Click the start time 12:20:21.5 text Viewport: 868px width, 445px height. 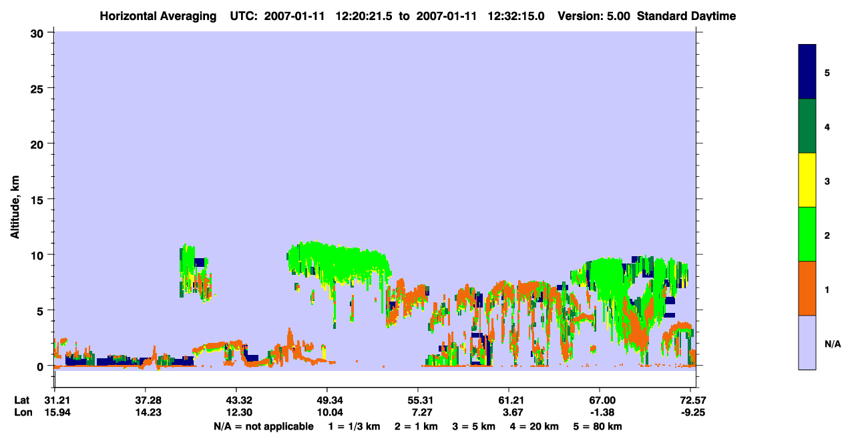point(363,16)
